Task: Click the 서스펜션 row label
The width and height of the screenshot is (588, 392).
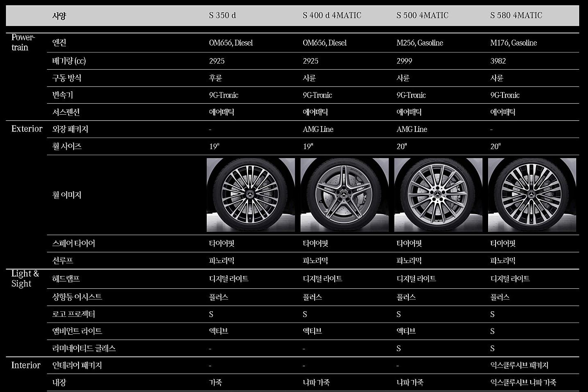Action: [x=65, y=112]
